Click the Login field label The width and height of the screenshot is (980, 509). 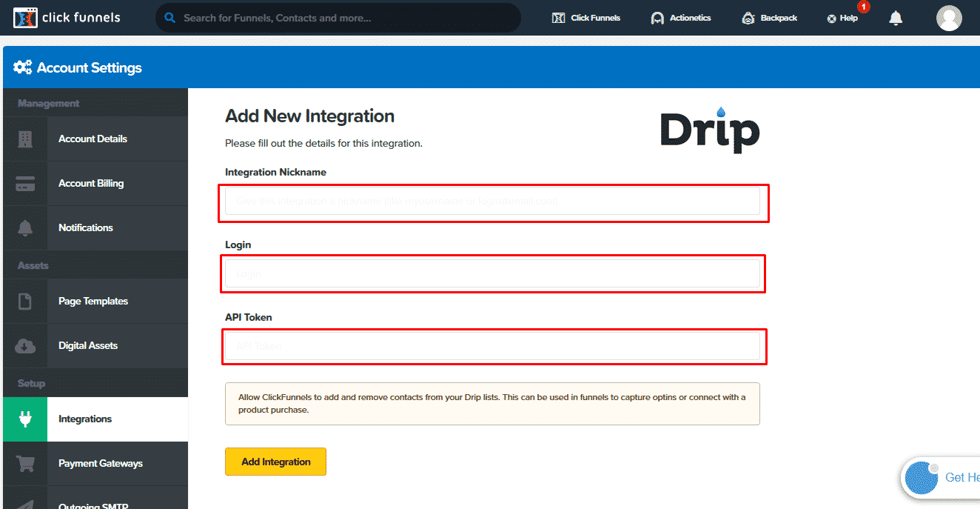238,244
